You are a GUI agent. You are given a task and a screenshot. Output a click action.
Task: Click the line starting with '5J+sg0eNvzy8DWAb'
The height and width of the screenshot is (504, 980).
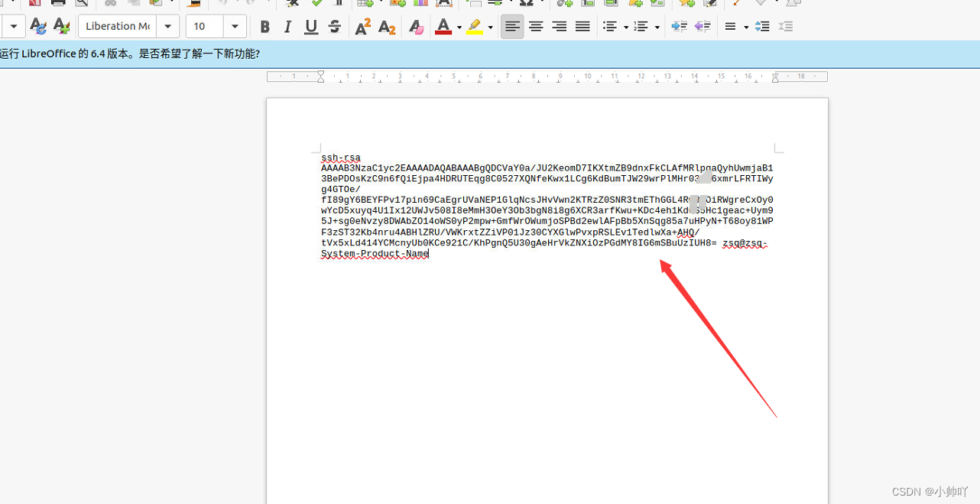point(547,222)
